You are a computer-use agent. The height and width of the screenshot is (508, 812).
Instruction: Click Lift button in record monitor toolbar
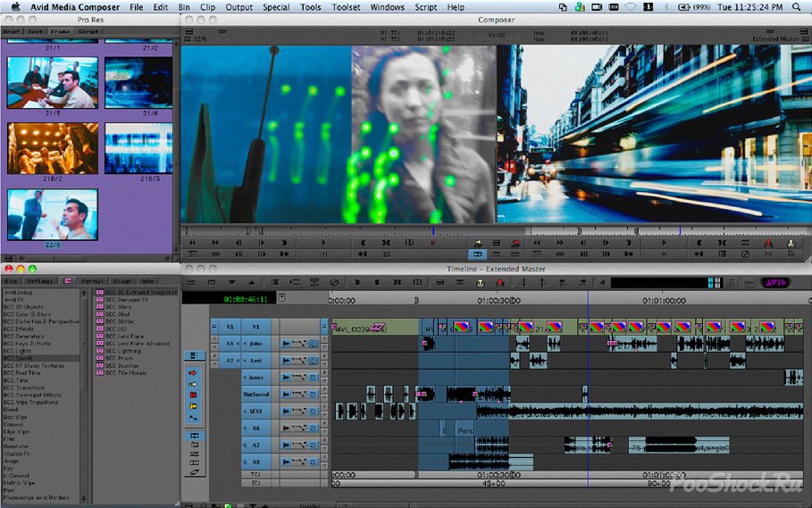point(769,243)
